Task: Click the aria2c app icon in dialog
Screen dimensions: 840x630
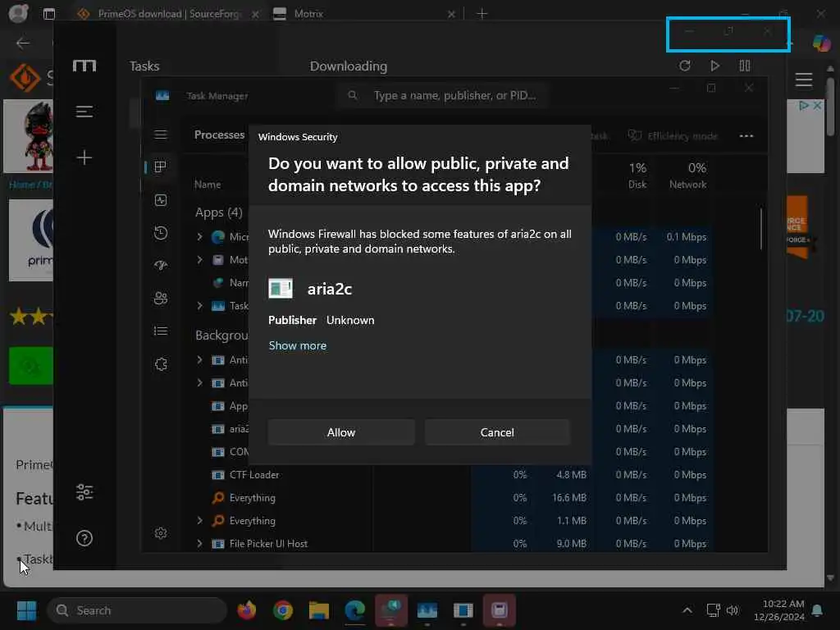Action: [x=281, y=288]
